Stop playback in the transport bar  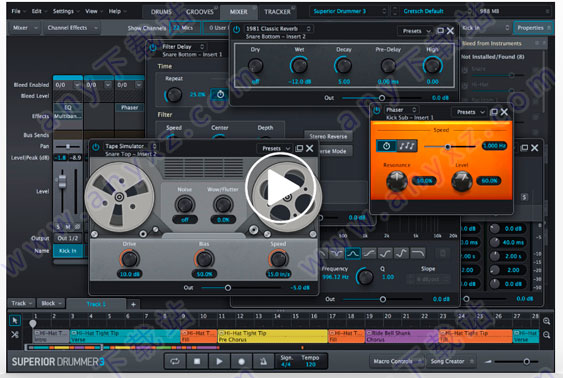[x=197, y=361]
